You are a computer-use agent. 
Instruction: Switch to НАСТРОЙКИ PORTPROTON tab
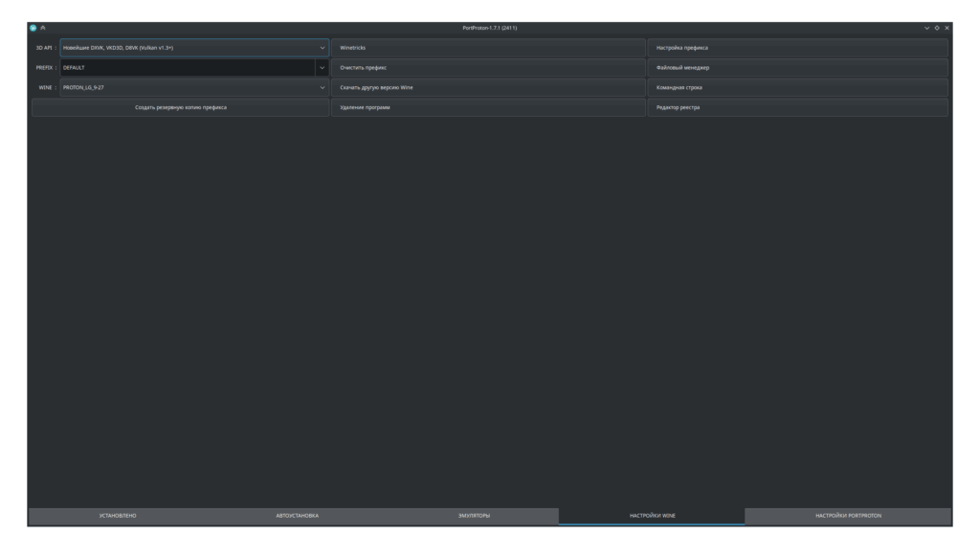(x=848, y=516)
